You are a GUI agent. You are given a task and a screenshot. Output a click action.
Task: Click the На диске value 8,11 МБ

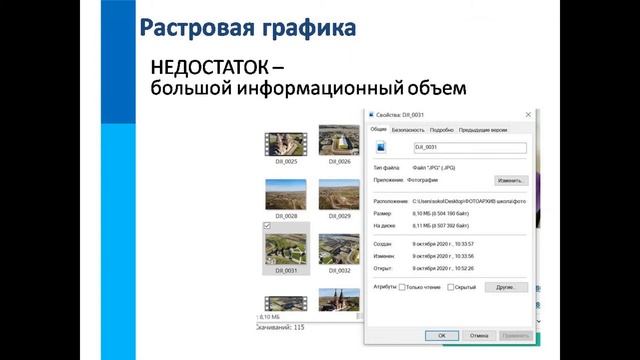440,226
